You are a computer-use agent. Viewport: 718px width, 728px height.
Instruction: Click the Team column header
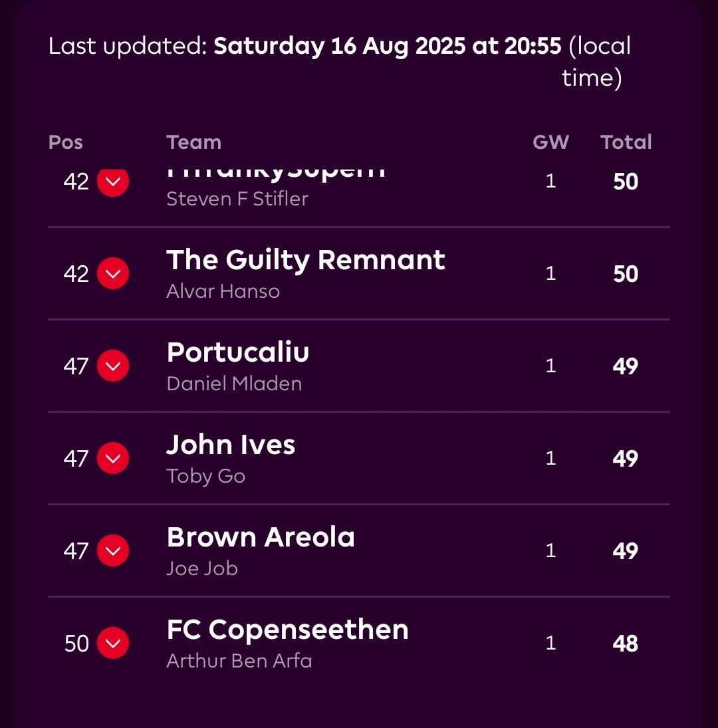(x=193, y=142)
